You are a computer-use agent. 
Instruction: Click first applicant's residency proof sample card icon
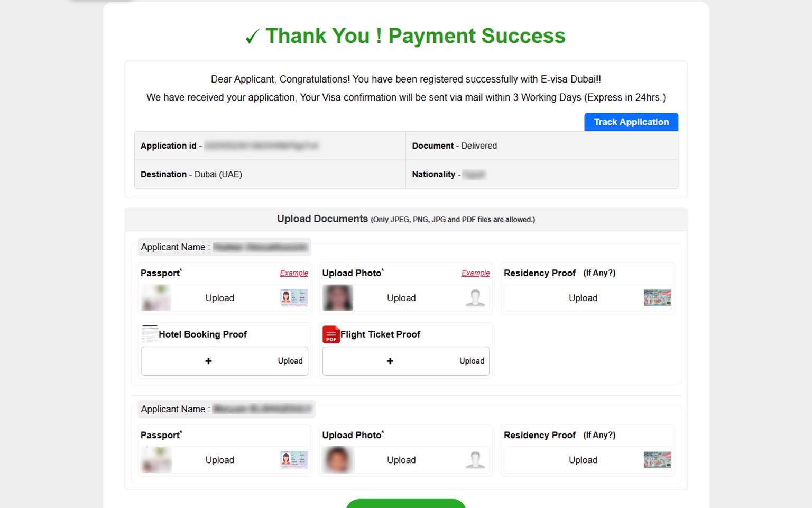click(657, 298)
